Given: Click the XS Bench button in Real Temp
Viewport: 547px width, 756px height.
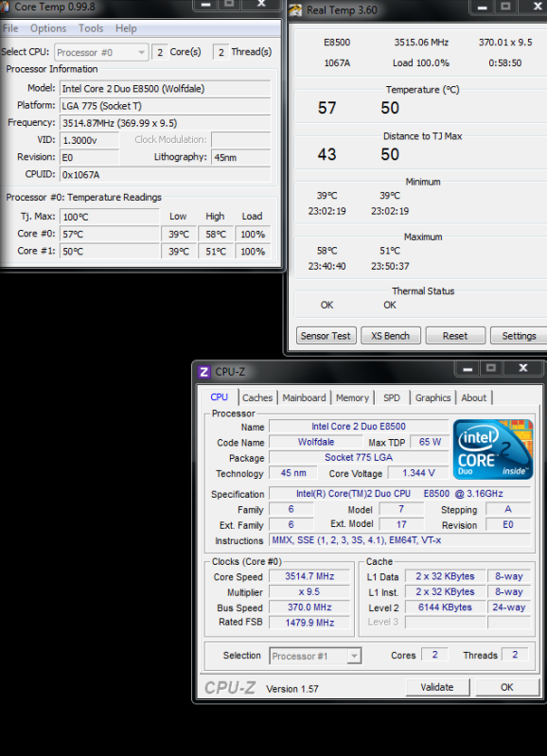Looking at the screenshot, I should (390, 336).
